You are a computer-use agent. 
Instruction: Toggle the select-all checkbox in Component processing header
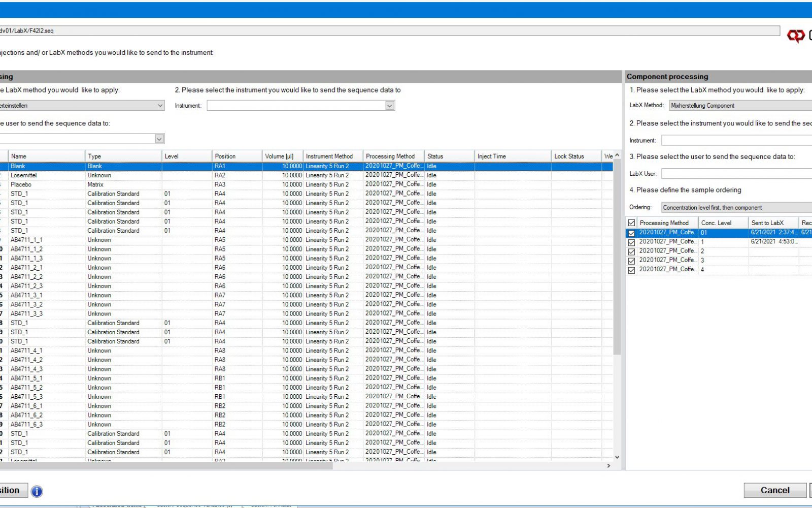tap(631, 222)
